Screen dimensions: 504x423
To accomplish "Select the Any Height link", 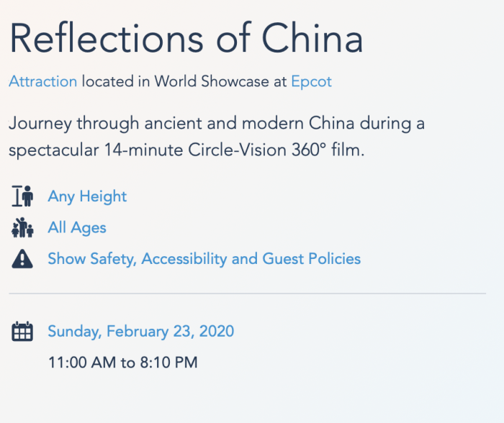I will 87,196.
